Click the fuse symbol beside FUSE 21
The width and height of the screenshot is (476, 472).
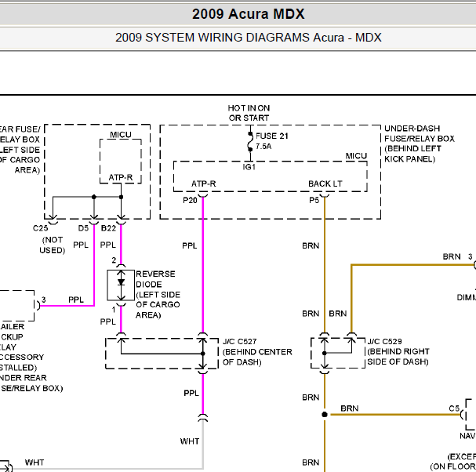[250, 142]
